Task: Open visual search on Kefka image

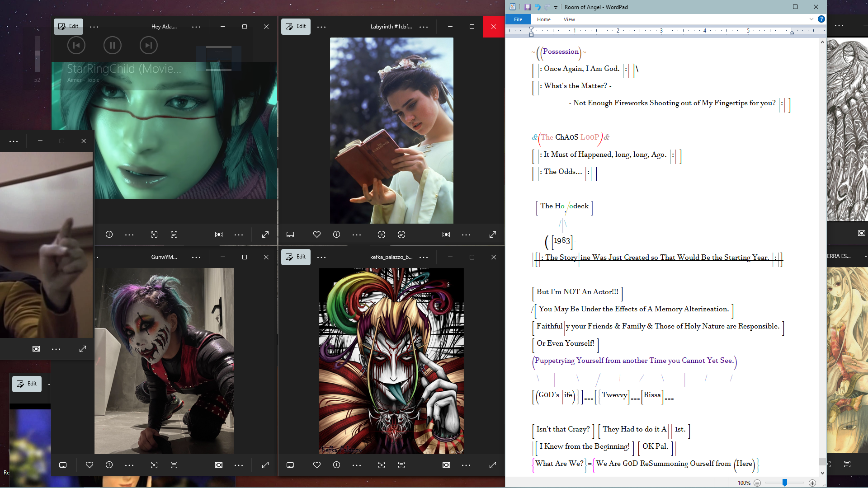Action: (382, 465)
